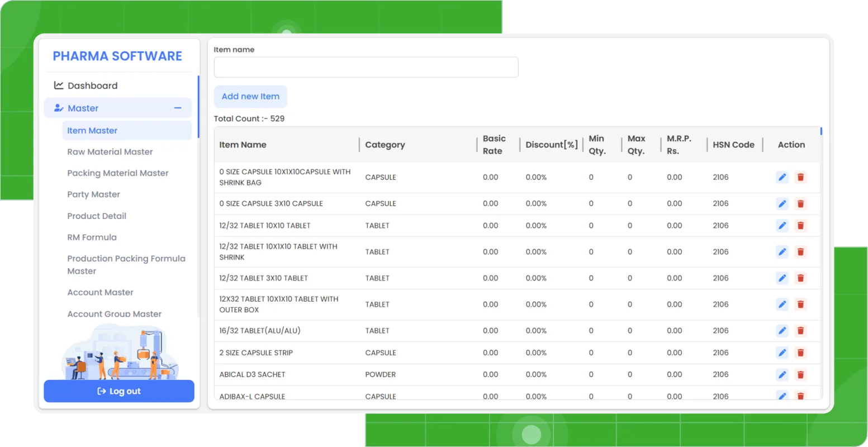The width and height of the screenshot is (868, 447).
Task: Click the 0 SIZE CAPSULE 3X10 CAPSULE name
Action: coord(271,204)
